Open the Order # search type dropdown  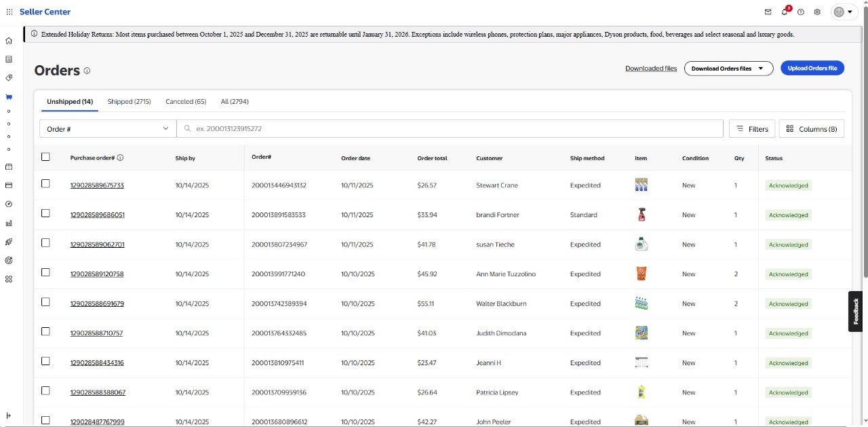108,129
